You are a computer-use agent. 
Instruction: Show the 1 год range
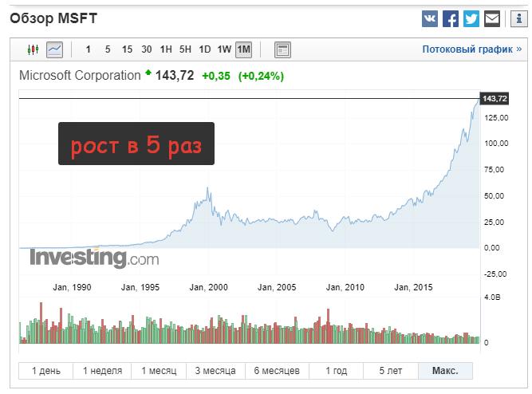point(336,371)
